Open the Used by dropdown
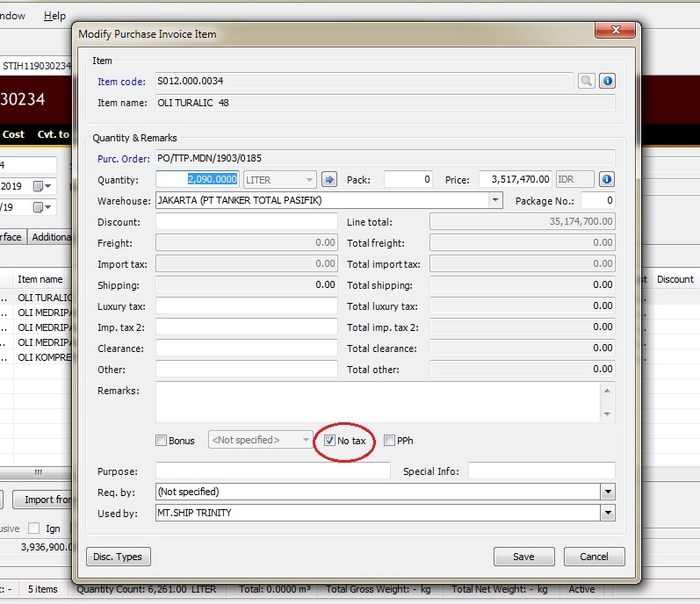This screenshot has height=604, width=700. tap(607, 513)
